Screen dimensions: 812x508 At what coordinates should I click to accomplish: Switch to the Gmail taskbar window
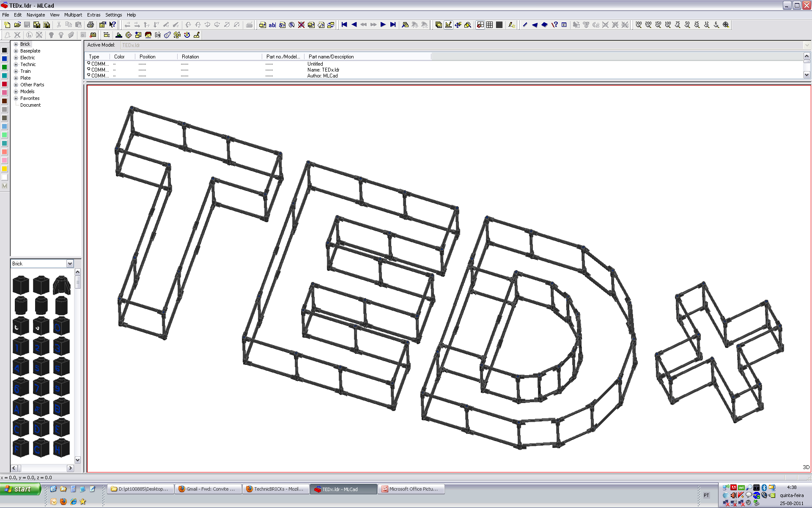pyautogui.click(x=208, y=489)
